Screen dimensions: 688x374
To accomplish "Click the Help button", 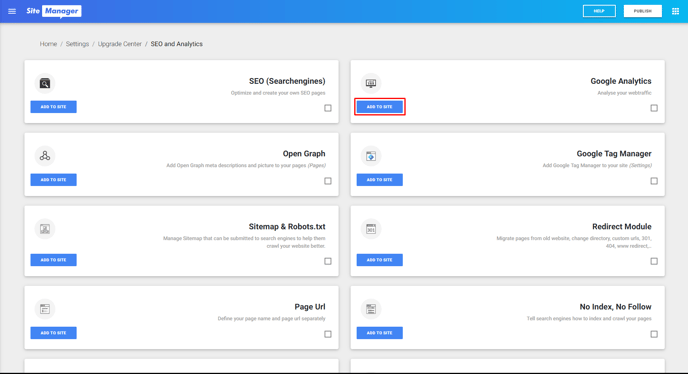I will (599, 11).
